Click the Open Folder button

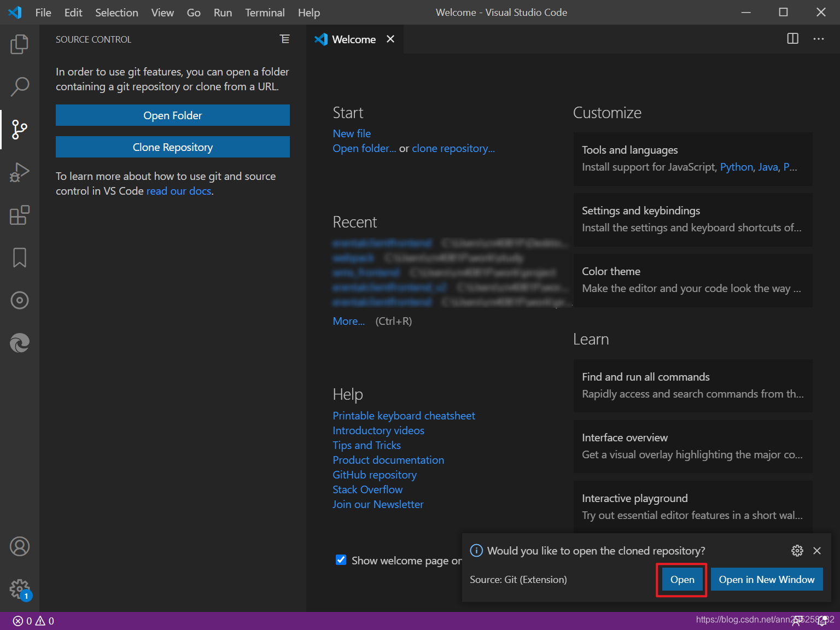(x=173, y=115)
